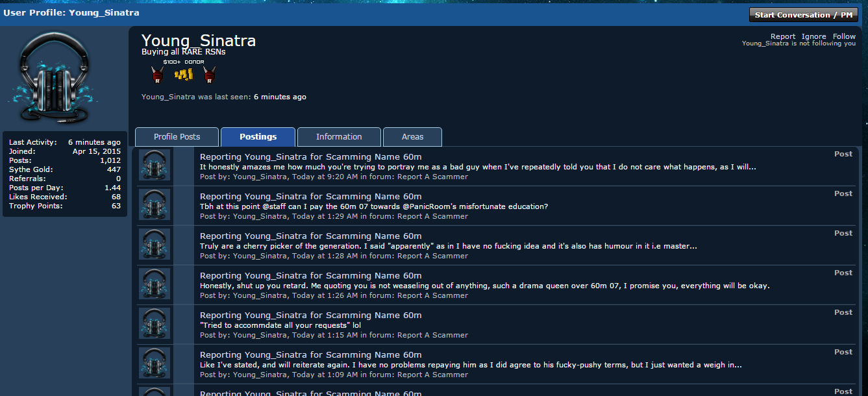Open the avatar thumbnail on the 1:26 AM post
The image size is (868, 396).
coord(155,284)
